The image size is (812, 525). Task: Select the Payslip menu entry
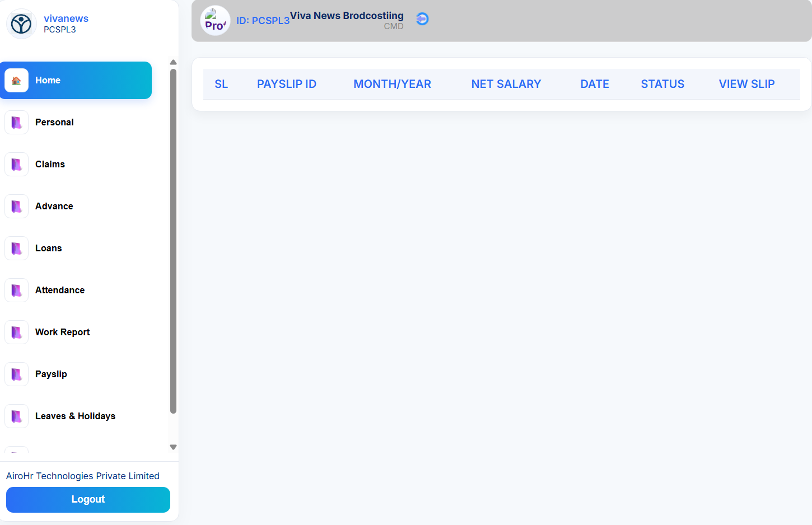51,374
